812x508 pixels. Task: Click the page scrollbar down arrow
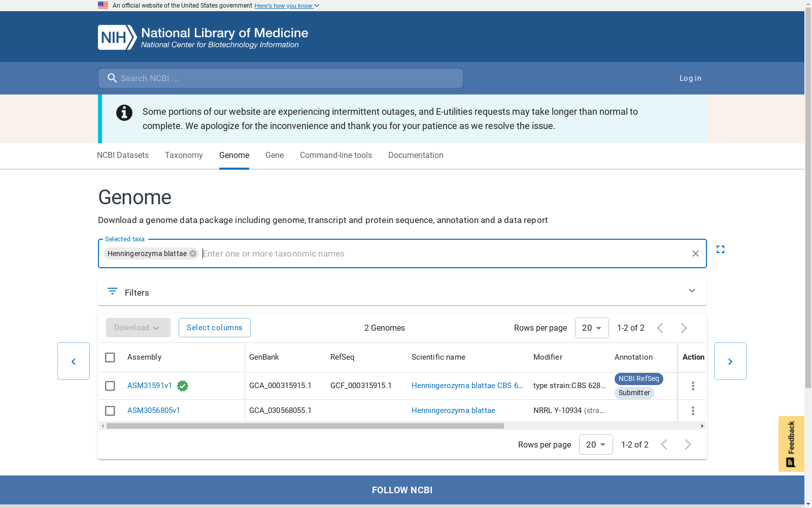click(808, 504)
